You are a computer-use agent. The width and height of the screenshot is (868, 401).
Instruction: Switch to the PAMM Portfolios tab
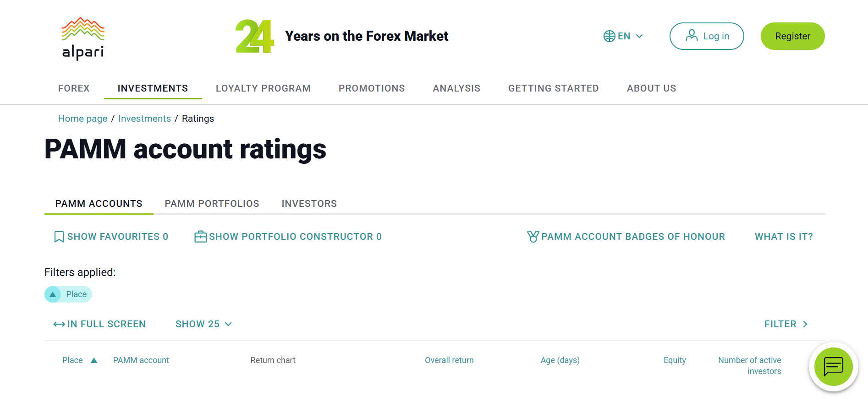[x=212, y=203]
